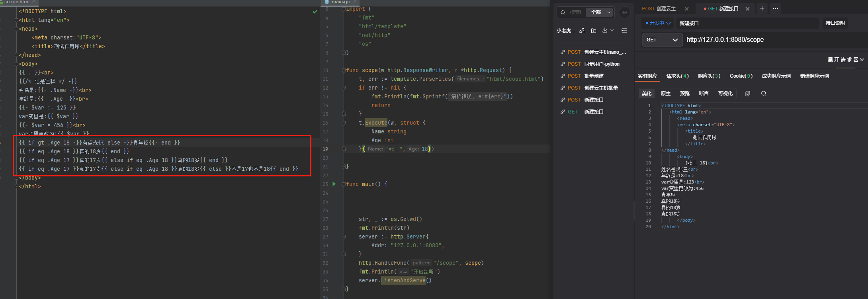Screen dimensions: 868x299
Task: Choose the 可视化 response view
Action: tap(725, 94)
